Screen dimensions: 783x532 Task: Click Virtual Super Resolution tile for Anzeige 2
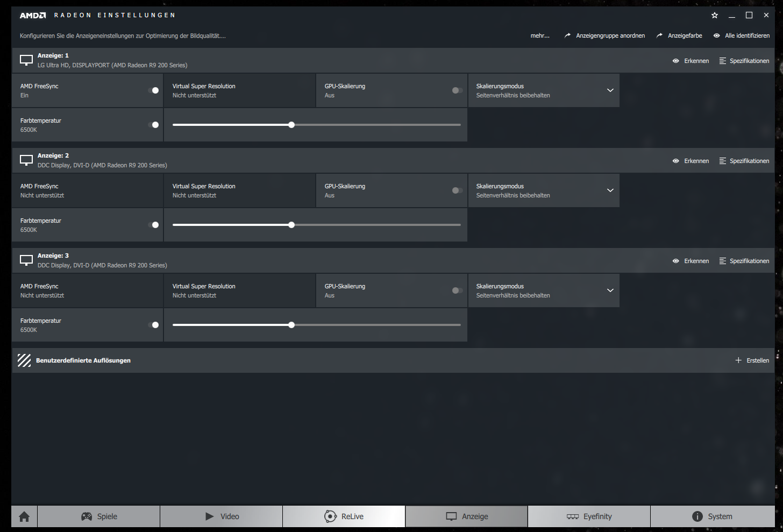coord(240,190)
